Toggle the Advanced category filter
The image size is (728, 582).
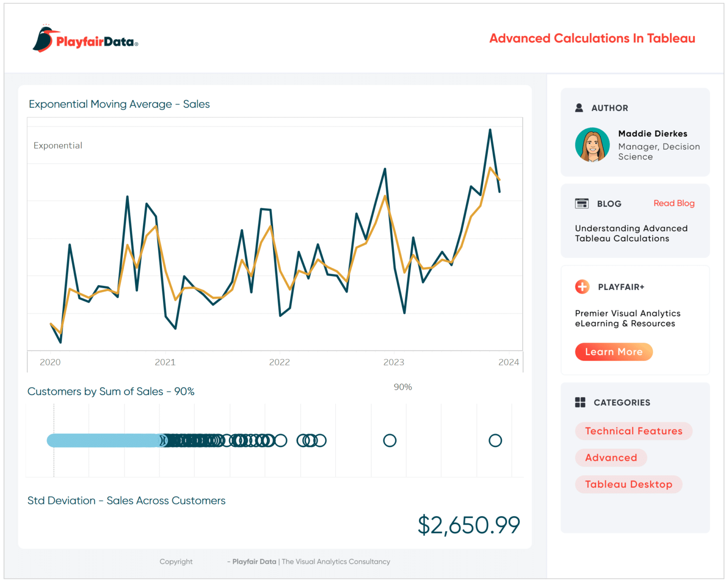(611, 457)
